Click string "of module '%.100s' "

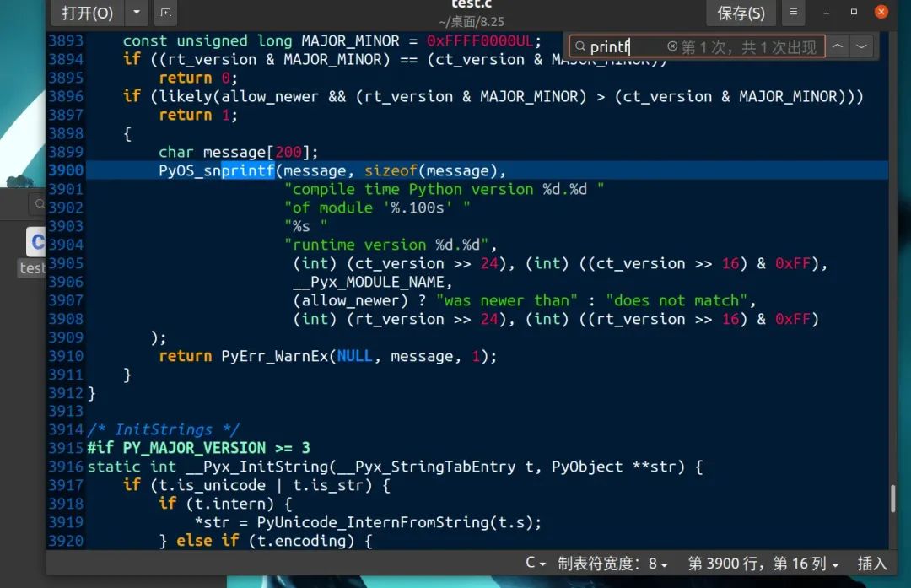coord(377,208)
